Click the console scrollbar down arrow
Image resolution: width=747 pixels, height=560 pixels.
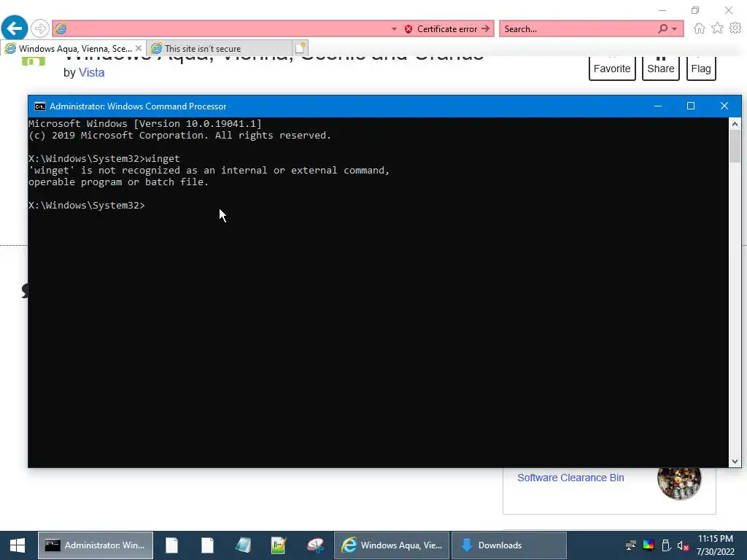pyautogui.click(x=735, y=461)
